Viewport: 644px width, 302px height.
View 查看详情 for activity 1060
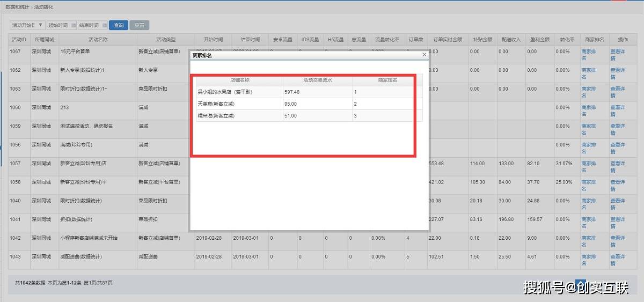pyautogui.click(x=618, y=111)
